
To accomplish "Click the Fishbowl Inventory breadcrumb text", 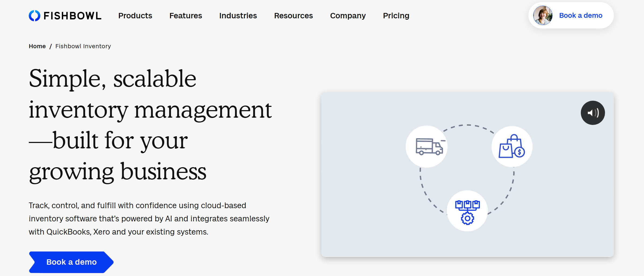I will click(83, 46).
